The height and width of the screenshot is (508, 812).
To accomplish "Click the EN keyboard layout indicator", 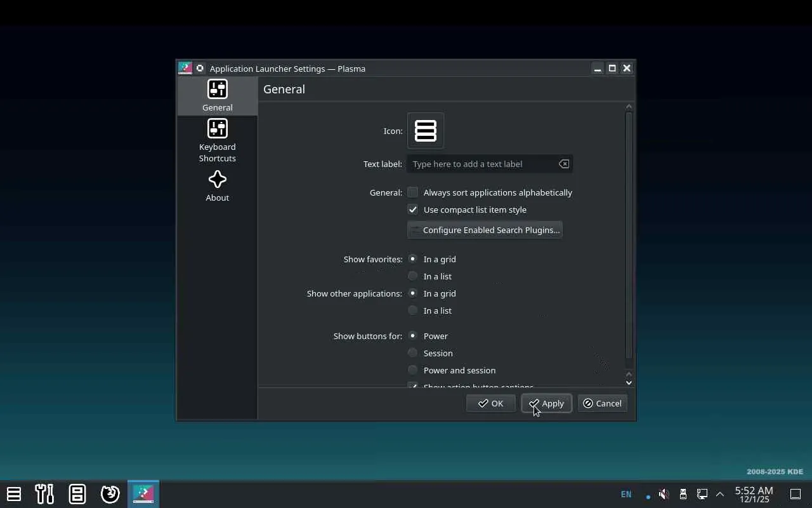I will click(626, 494).
